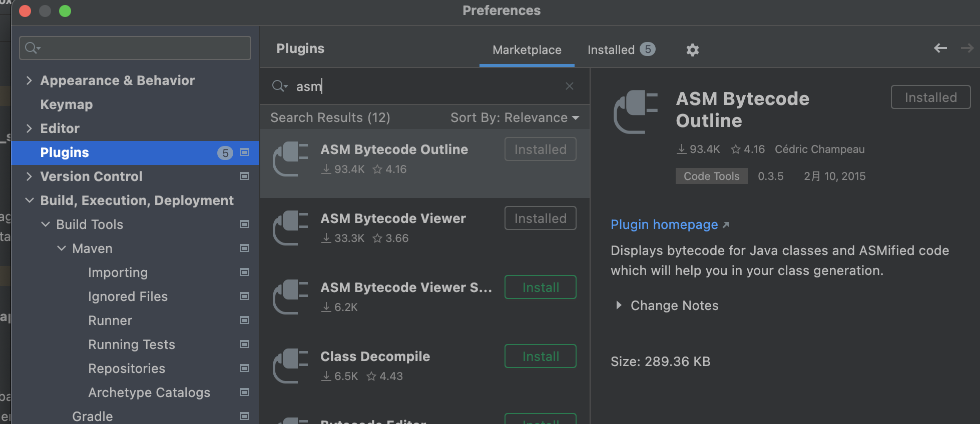Expand the Change Notes section
The height and width of the screenshot is (424, 980).
click(619, 305)
